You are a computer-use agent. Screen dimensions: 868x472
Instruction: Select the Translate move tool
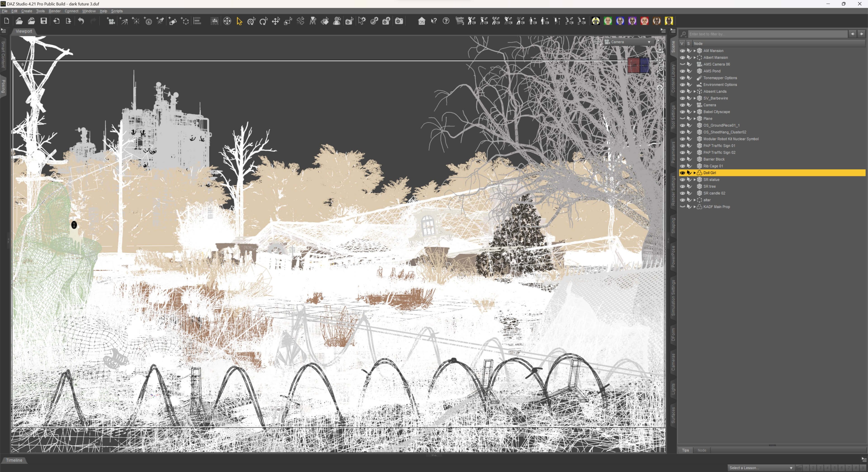(x=276, y=21)
